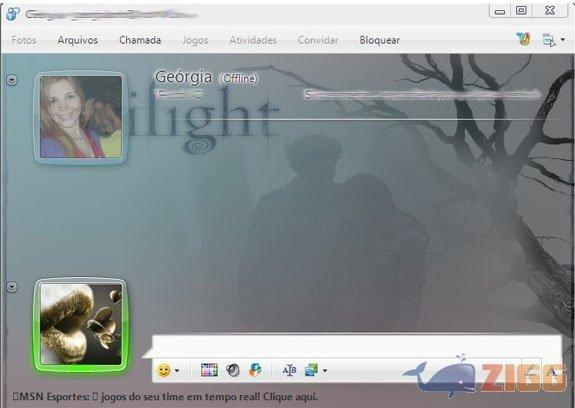The image size is (575, 408).
Task: Click the speaker voice clip icon
Action: point(232,370)
